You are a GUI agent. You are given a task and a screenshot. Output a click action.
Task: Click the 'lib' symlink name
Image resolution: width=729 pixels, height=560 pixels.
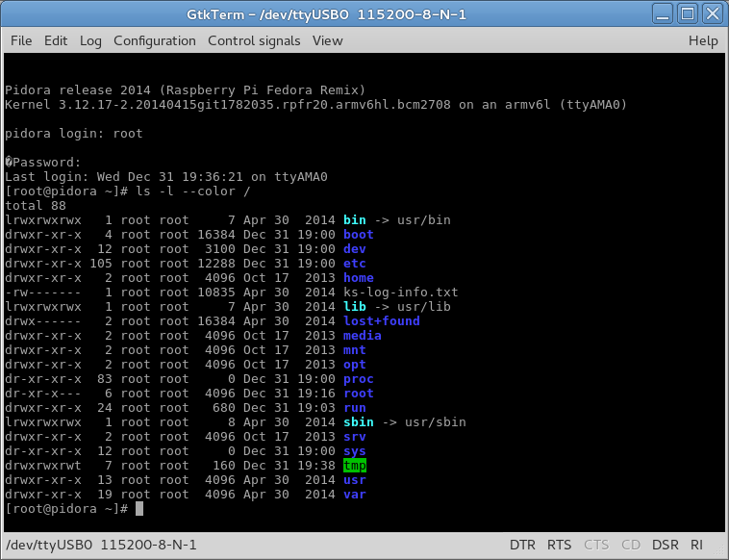[354, 307]
